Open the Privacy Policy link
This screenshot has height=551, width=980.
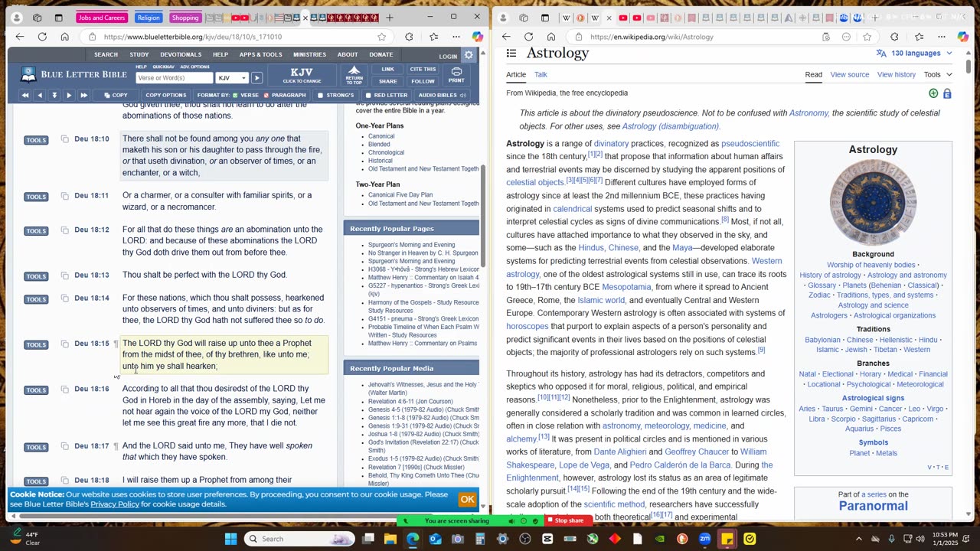115,504
